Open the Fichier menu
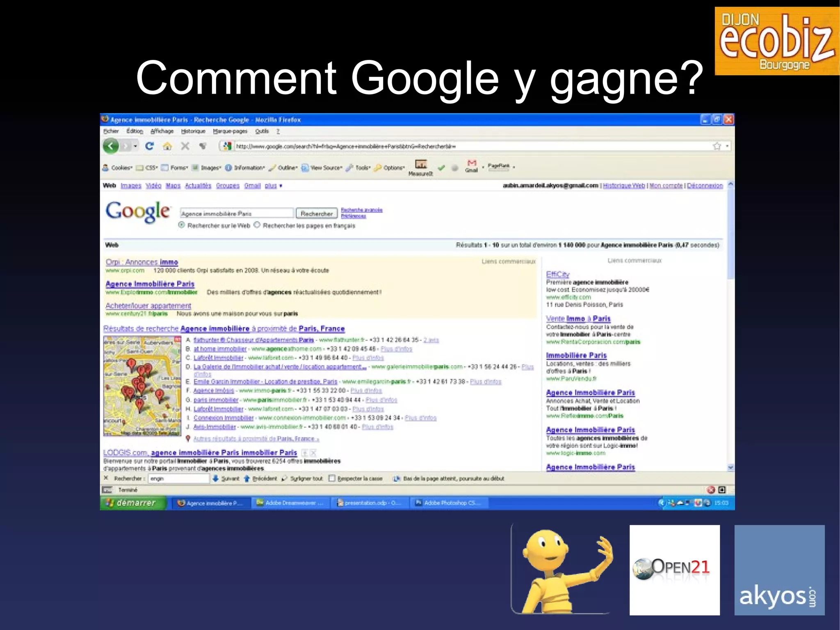This screenshot has height=630, width=840. (111, 131)
